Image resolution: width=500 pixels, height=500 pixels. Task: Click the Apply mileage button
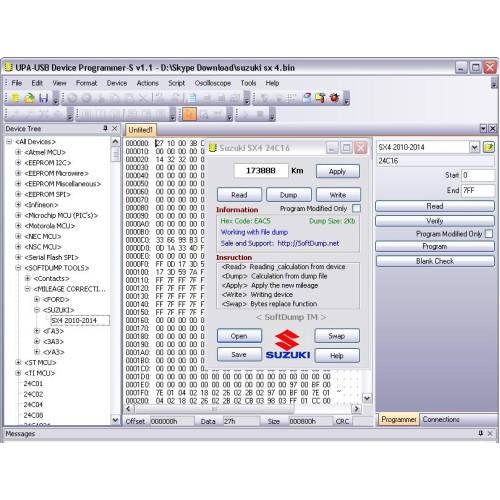(x=337, y=171)
